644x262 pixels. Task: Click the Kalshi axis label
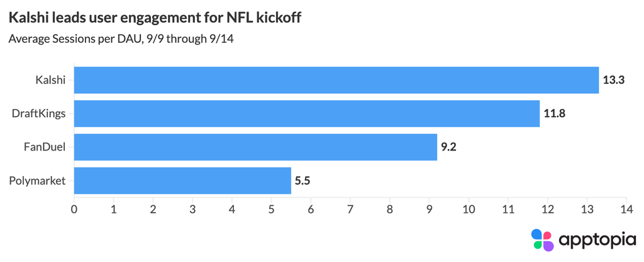click(50, 80)
